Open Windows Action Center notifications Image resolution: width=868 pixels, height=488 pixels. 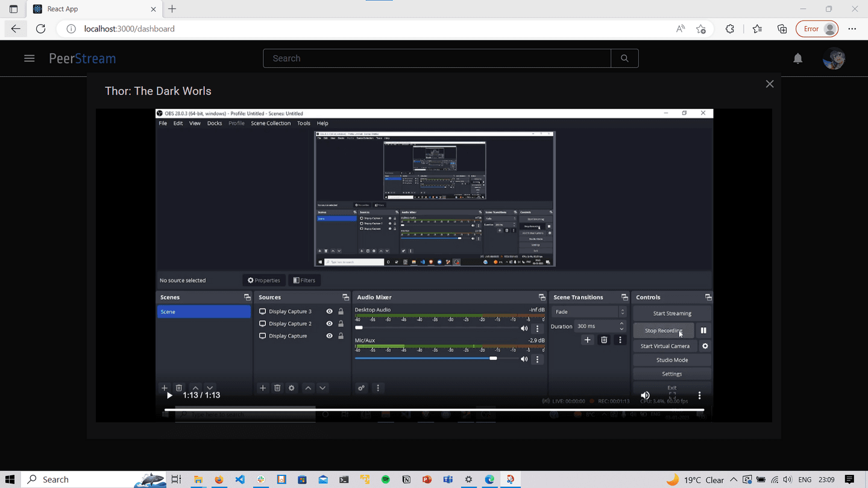click(849, 480)
